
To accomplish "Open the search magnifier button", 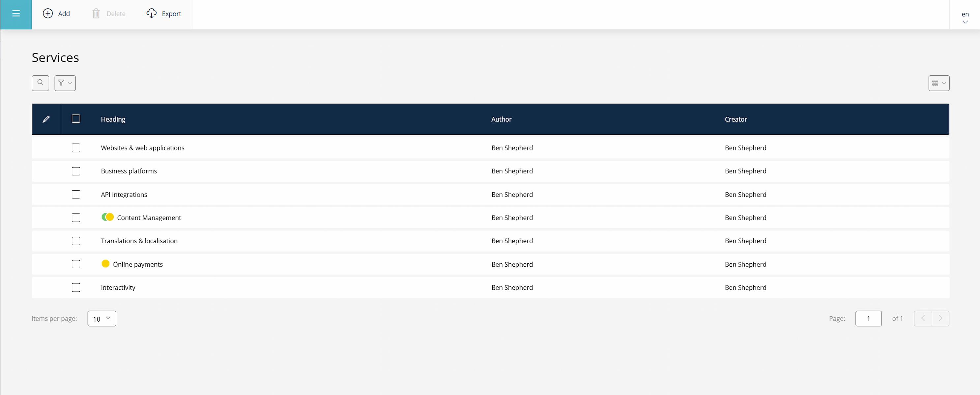I will (x=40, y=83).
